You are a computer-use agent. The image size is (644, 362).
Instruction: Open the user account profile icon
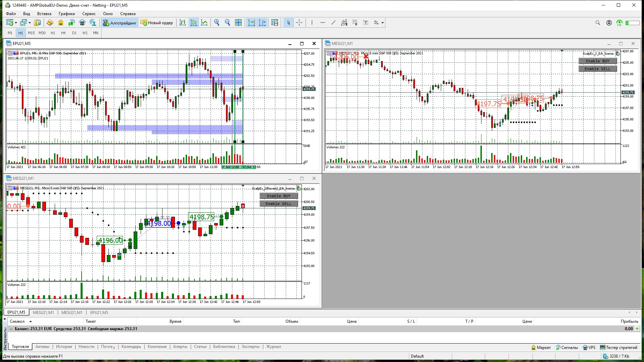(x=609, y=23)
